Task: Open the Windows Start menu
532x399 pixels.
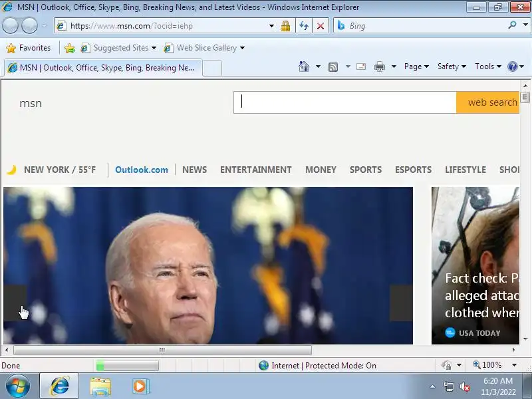Action: [18, 386]
